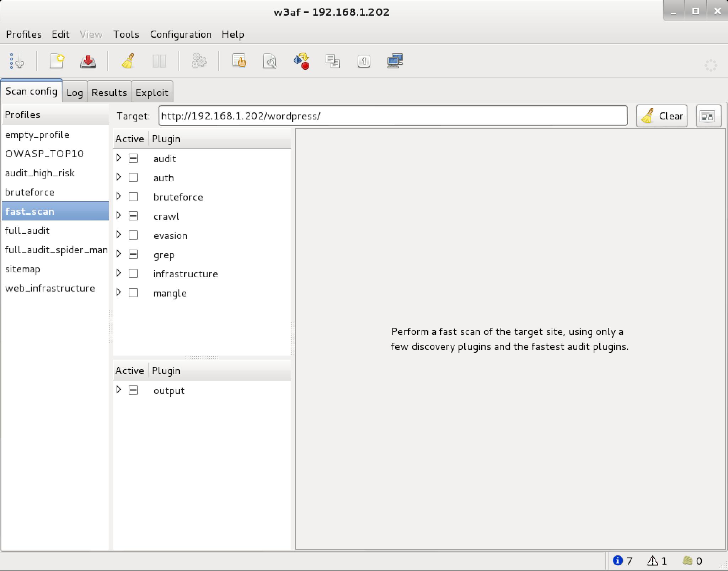This screenshot has width=728, height=571.
Task: Toggle the infrastructure plugin checkbox
Action: click(133, 273)
